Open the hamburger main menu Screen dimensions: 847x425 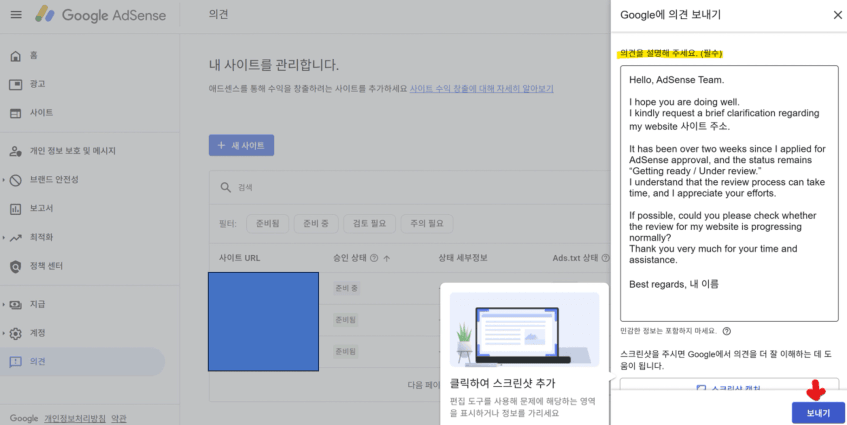pyautogui.click(x=15, y=15)
